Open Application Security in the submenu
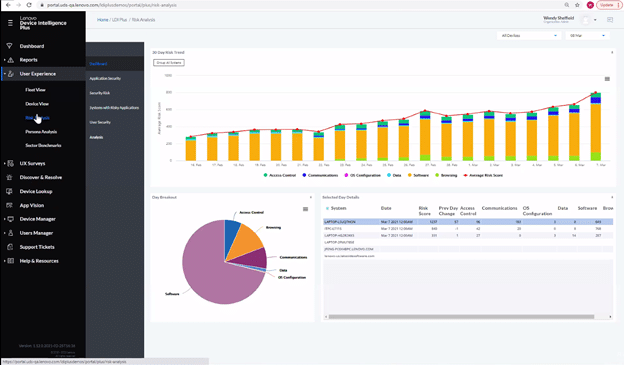 [105, 78]
